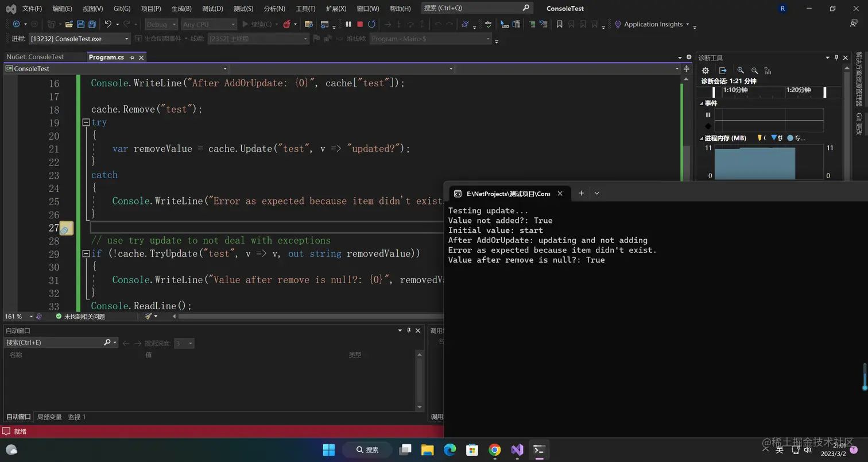Click the diagnostic tools output export icon
Screen dimensions: 868x462
pyautogui.click(x=723, y=71)
